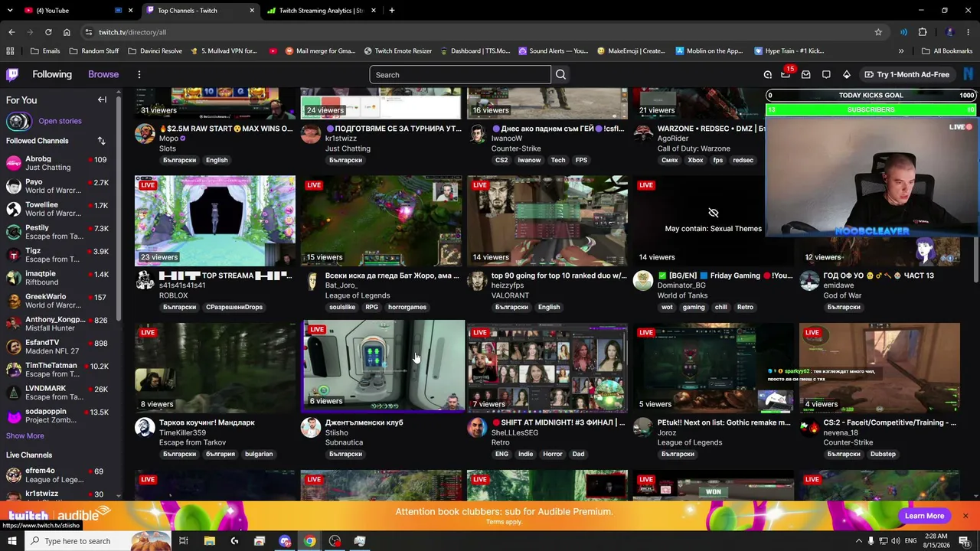Open a new Chrome tab

click(391, 11)
